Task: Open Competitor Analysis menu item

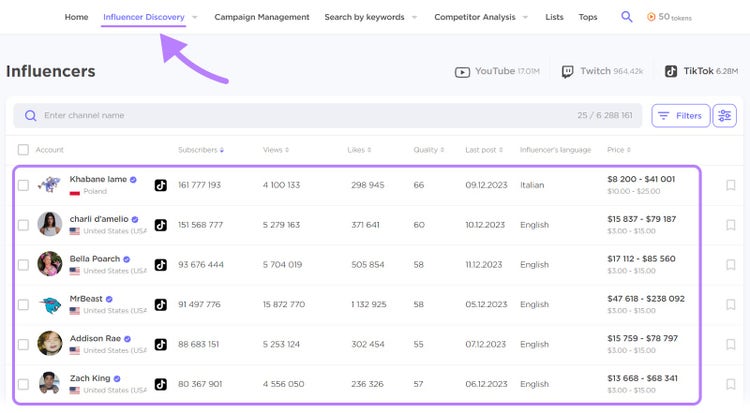Action: pyautogui.click(x=475, y=17)
